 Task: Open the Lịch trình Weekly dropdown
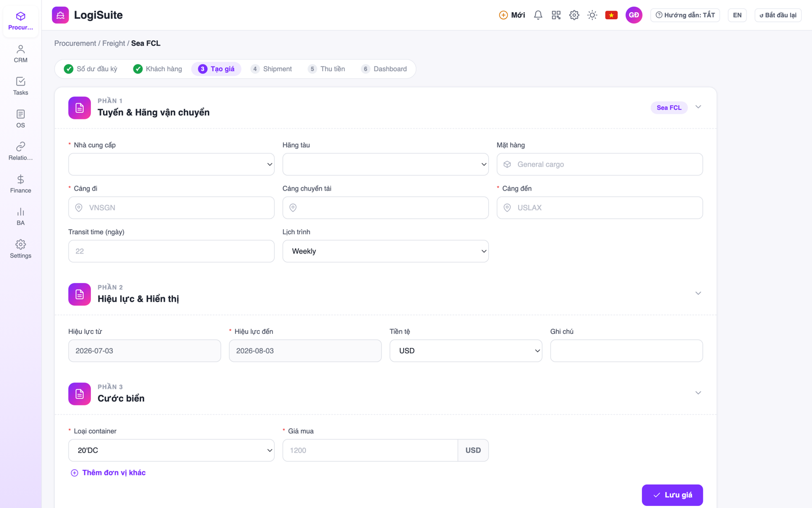386,251
